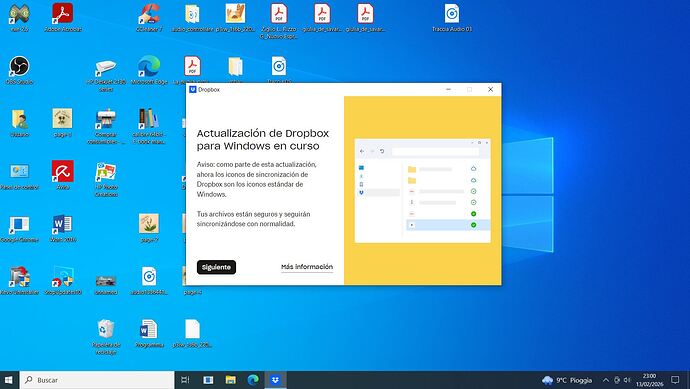Screen dimensions: 690x389
Task: Open Word 2016 desktop shortcut
Action: (62, 228)
